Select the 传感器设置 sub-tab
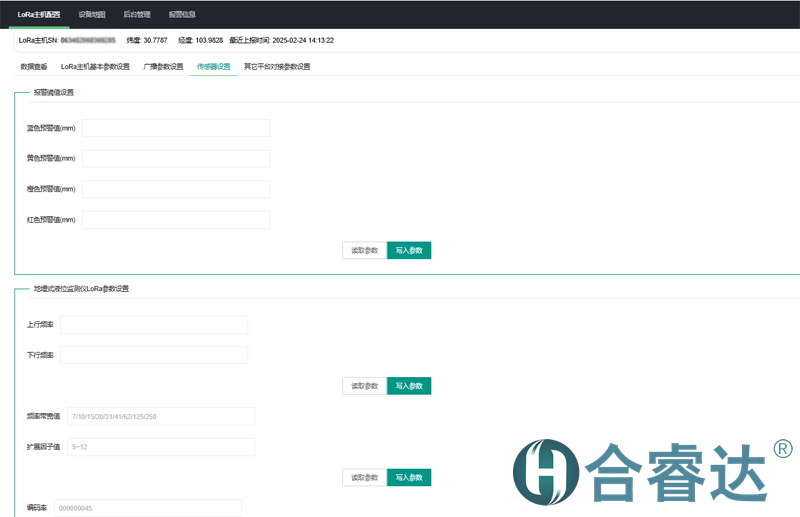 (x=214, y=67)
